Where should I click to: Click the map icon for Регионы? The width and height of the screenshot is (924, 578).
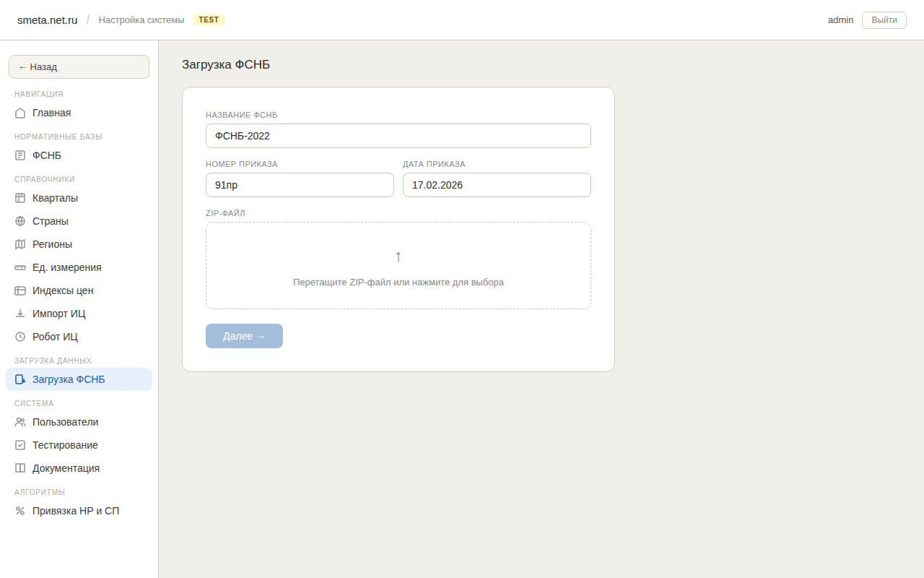click(x=20, y=244)
